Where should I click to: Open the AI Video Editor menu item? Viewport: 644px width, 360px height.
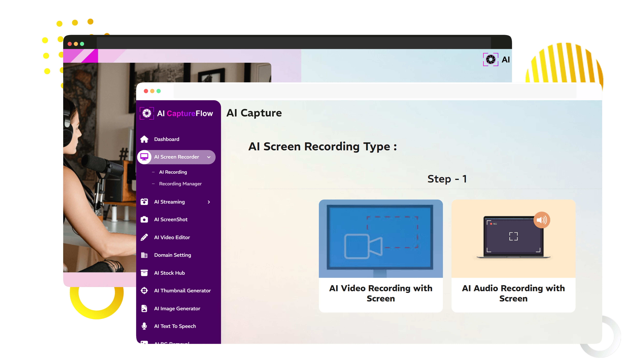[172, 237]
